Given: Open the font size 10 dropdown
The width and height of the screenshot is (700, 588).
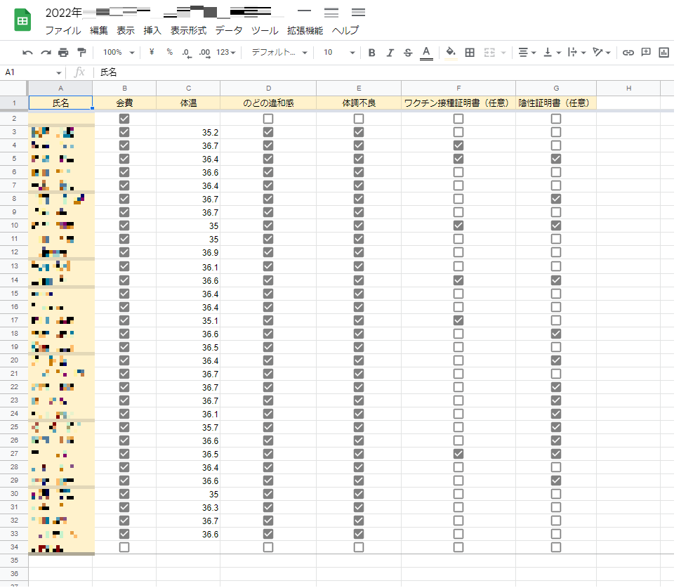Looking at the screenshot, I should coord(338,53).
